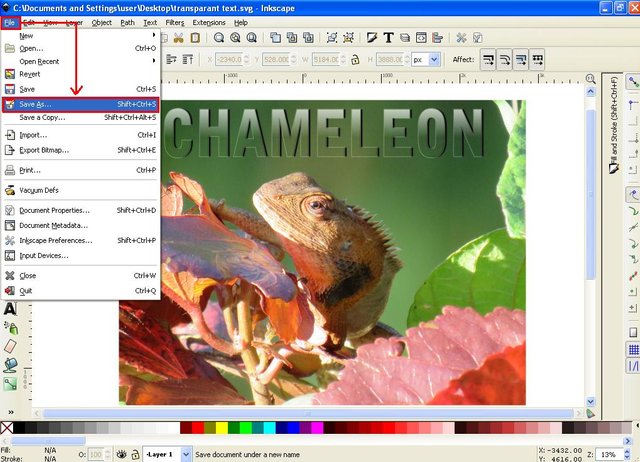Choose Quit from File menu
The height and width of the screenshot is (462, 640).
click(80, 291)
